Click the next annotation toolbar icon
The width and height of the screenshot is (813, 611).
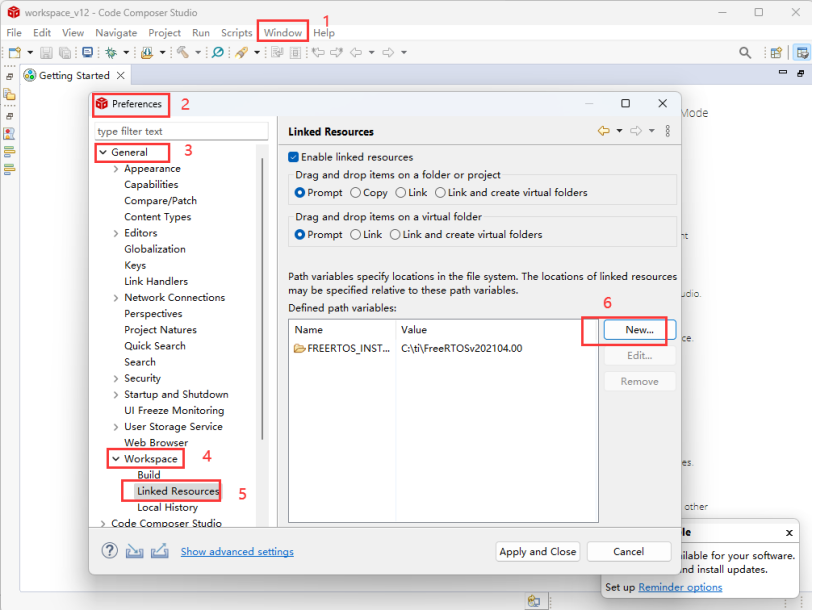coord(277,52)
